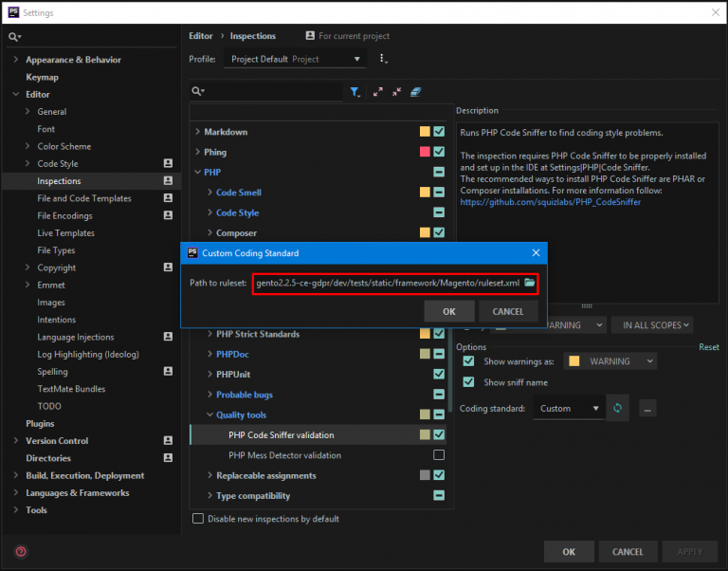Click project-level icon beside Copyright

click(x=168, y=267)
